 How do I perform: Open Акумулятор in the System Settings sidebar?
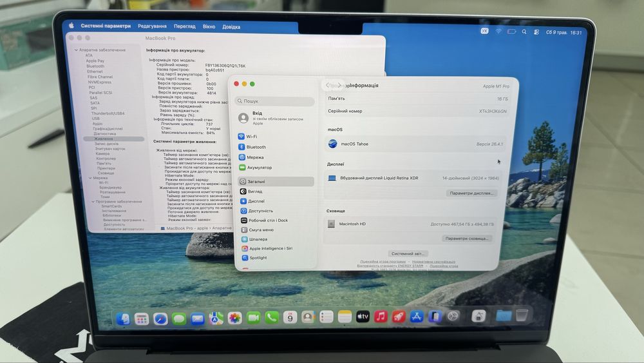click(275, 168)
